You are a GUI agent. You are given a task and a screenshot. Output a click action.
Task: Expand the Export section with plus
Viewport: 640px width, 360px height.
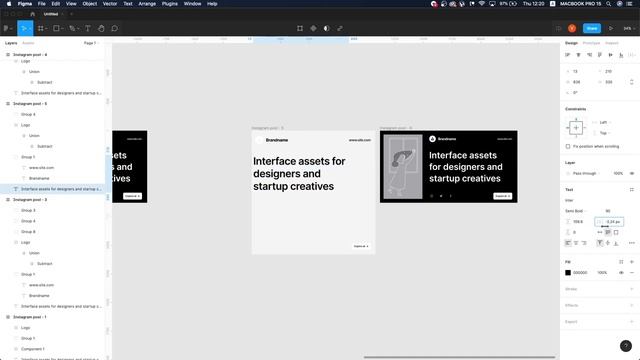(631, 322)
